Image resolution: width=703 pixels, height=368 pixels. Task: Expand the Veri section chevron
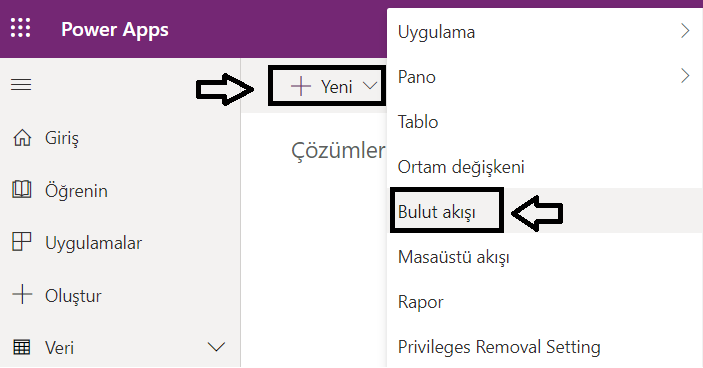click(216, 346)
